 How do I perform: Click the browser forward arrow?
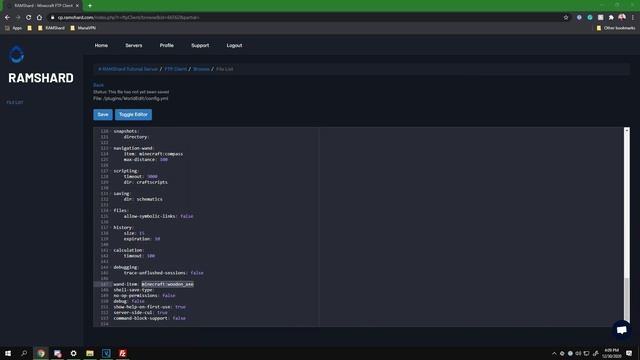[x=18, y=18]
